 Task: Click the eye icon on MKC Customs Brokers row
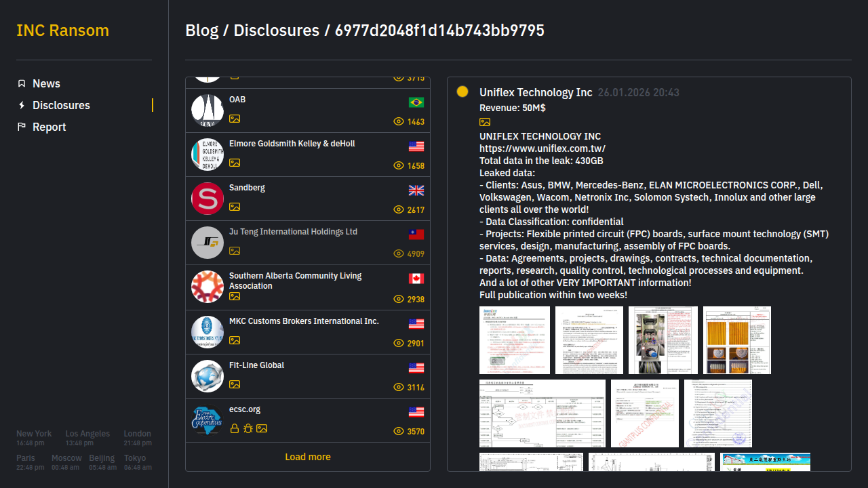coord(399,344)
